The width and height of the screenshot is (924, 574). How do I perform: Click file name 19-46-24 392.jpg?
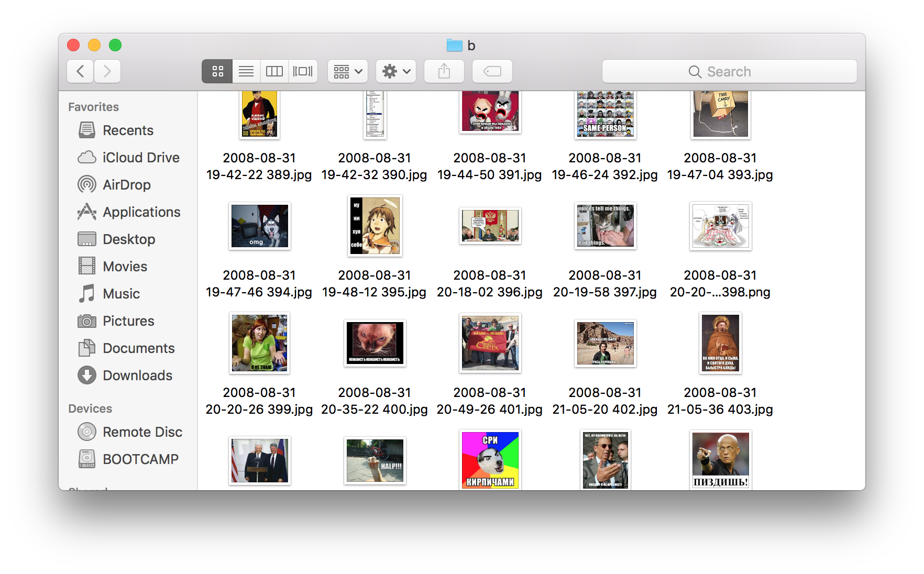pyautogui.click(x=605, y=167)
